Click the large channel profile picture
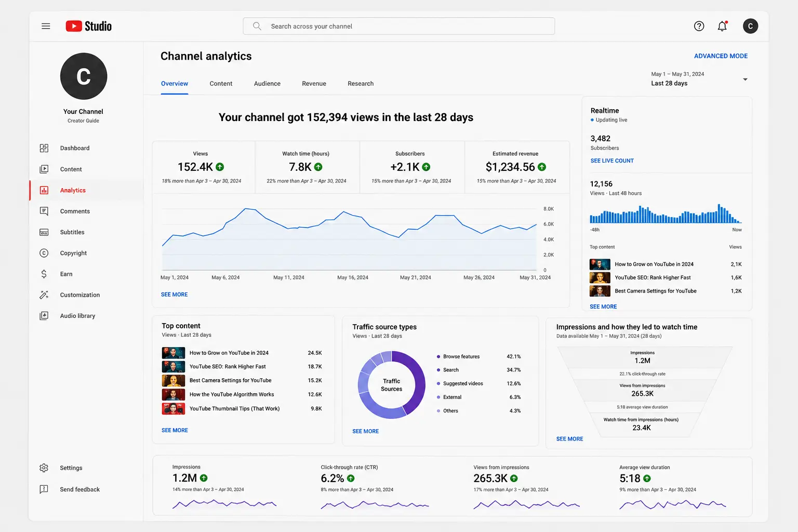 pos(84,76)
